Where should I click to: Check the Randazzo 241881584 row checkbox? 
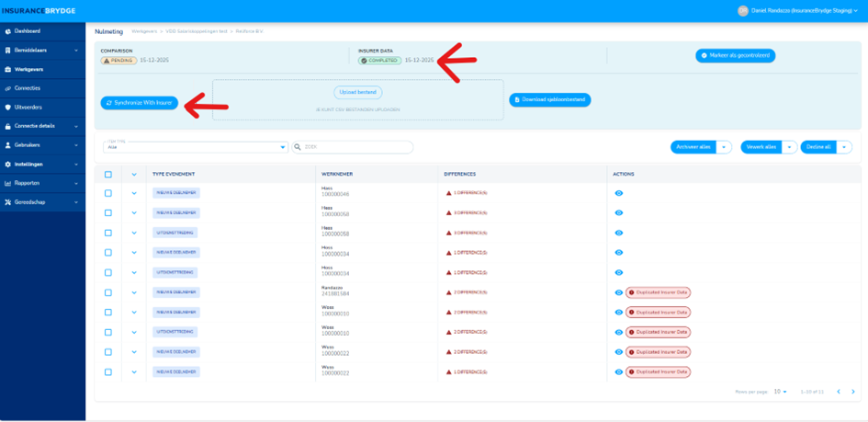(x=108, y=292)
